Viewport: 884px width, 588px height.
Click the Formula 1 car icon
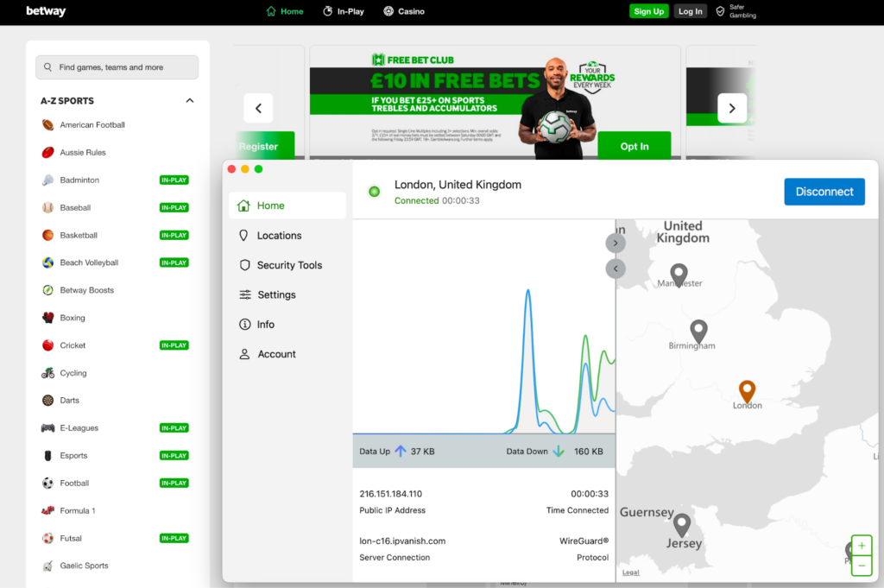coord(48,511)
